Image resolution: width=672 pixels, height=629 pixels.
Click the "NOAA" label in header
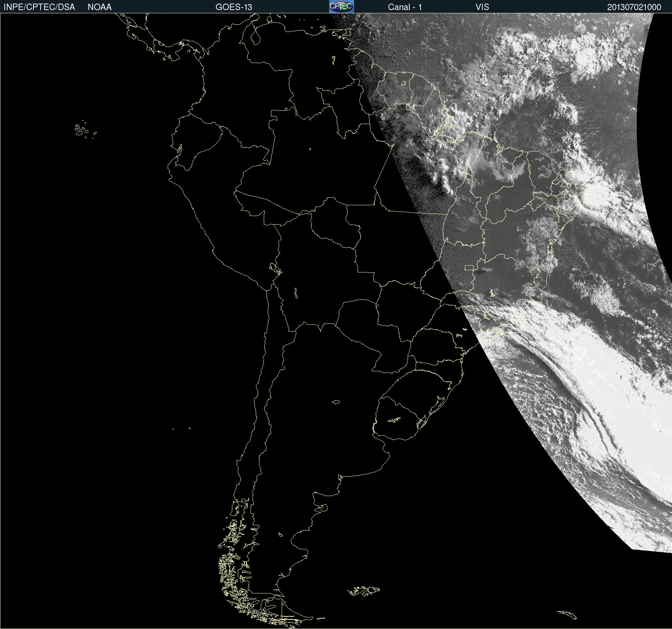click(x=100, y=7)
